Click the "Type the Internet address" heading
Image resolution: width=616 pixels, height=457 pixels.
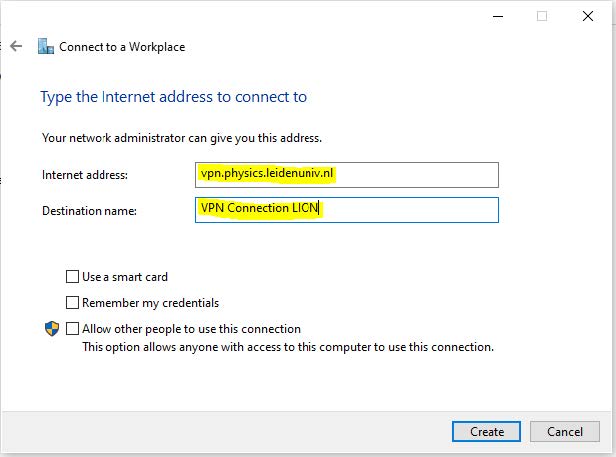(x=173, y=97)
